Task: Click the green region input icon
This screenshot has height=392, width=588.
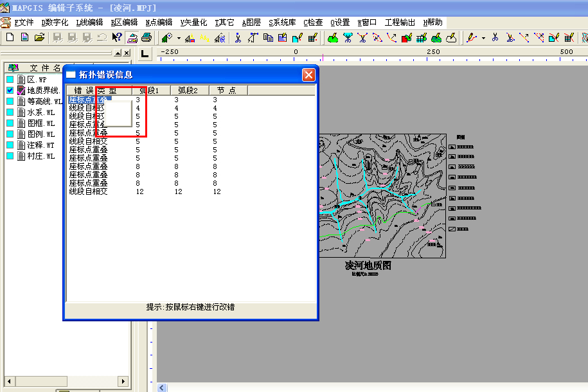Action: 333,38
